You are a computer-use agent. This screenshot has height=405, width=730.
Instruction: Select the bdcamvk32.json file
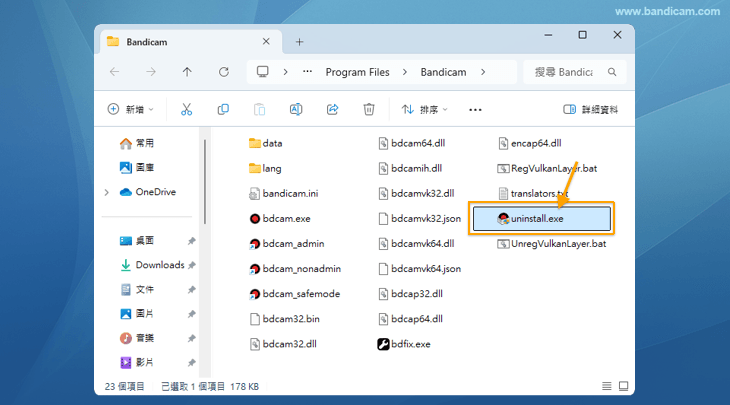coord(419,219)
